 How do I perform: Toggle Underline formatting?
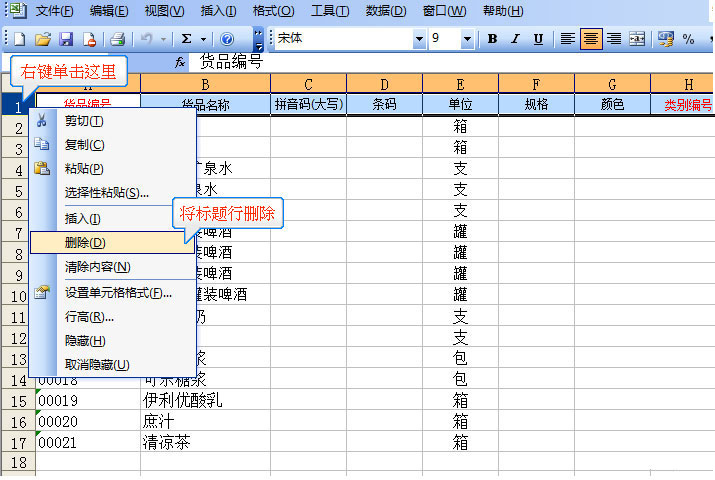[x=539, y=39]
